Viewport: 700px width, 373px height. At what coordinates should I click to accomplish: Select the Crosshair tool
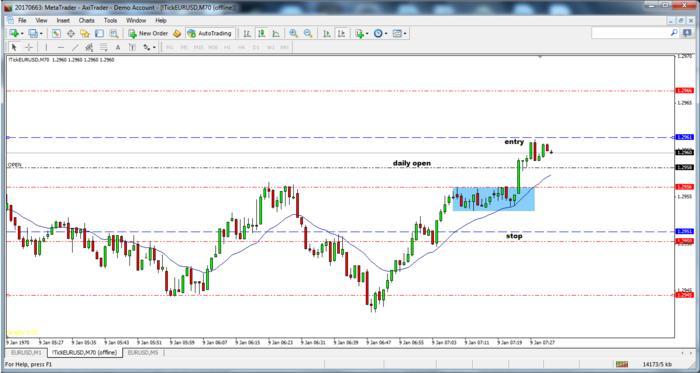click(29, 47)
